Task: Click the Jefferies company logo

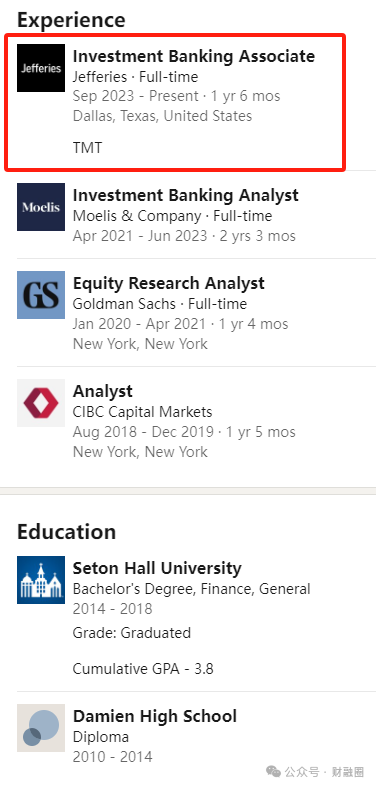Action: click(41, 68)
